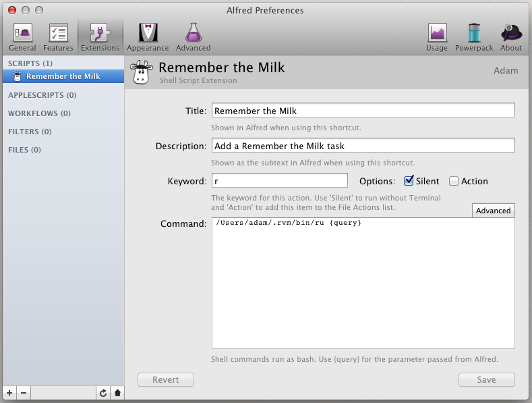Show the About pane
The width and height of the screenshot is (532, 403).
(511, 37)
